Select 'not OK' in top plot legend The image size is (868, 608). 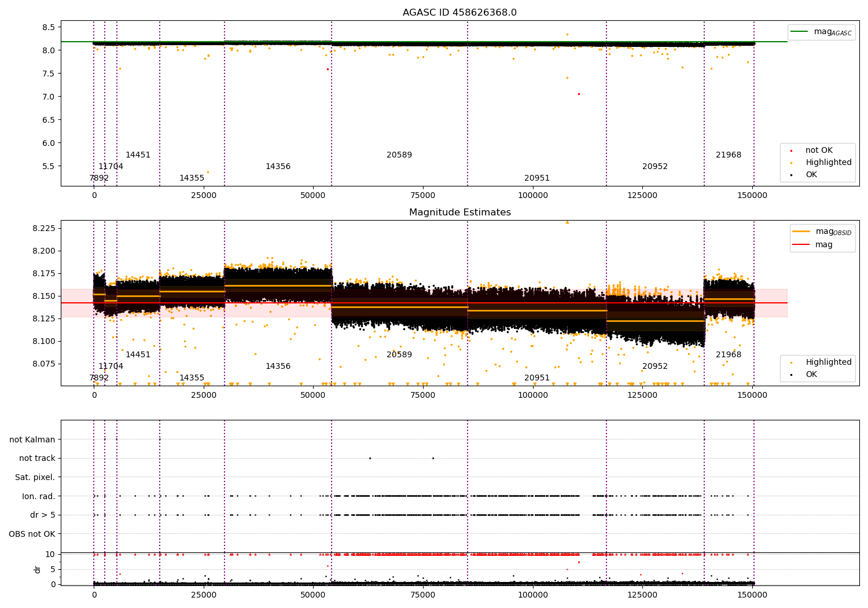819,151
